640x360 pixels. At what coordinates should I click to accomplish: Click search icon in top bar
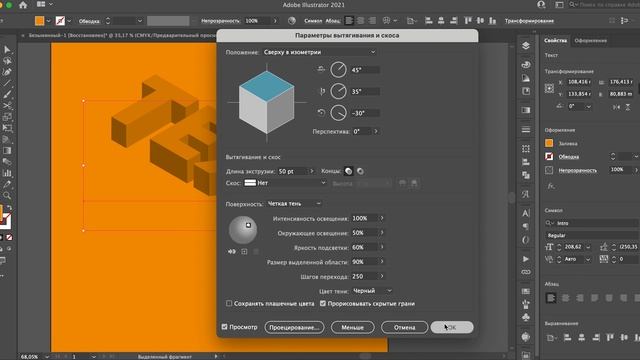(x=573, y=4)
